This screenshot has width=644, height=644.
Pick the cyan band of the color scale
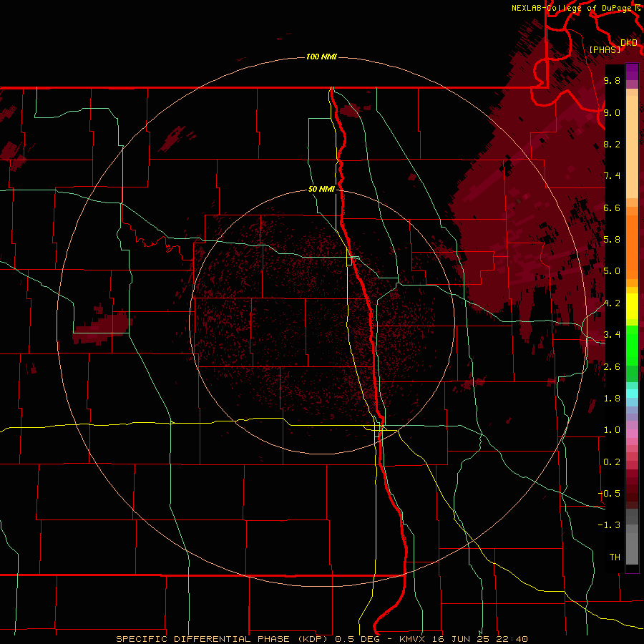point(632,394)
